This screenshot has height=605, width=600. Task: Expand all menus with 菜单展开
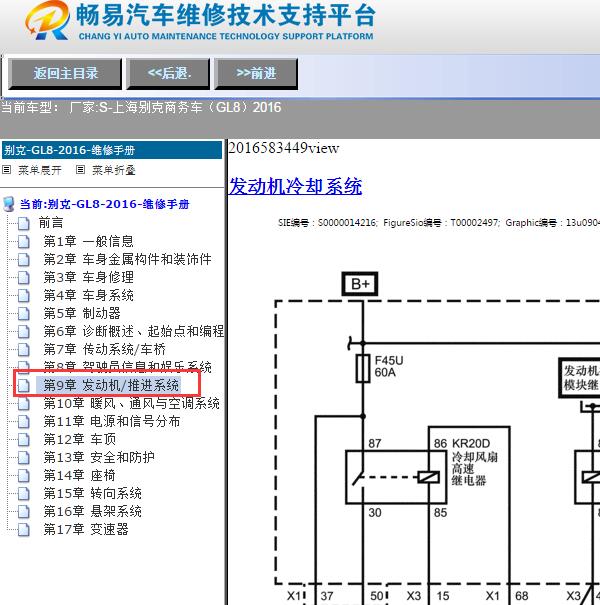click(40, 170)
